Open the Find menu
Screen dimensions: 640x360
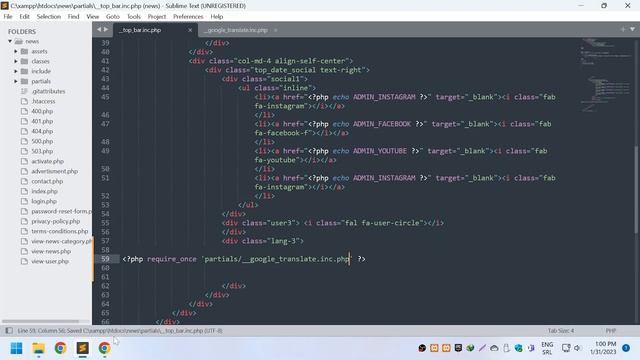[73, 17]
